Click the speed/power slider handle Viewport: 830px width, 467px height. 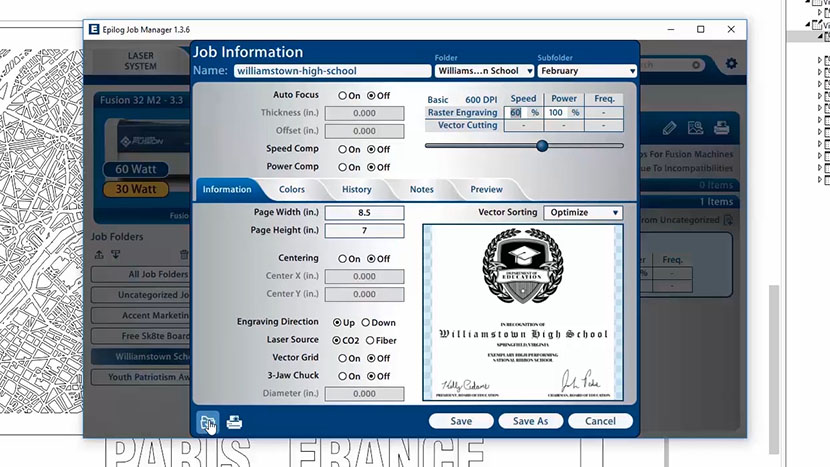click(542, 146)
